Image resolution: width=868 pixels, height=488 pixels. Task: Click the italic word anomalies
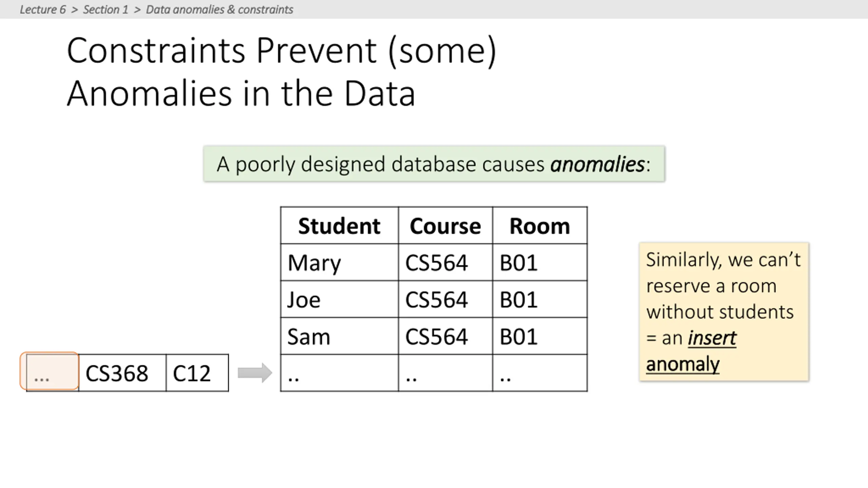[597, 164]
